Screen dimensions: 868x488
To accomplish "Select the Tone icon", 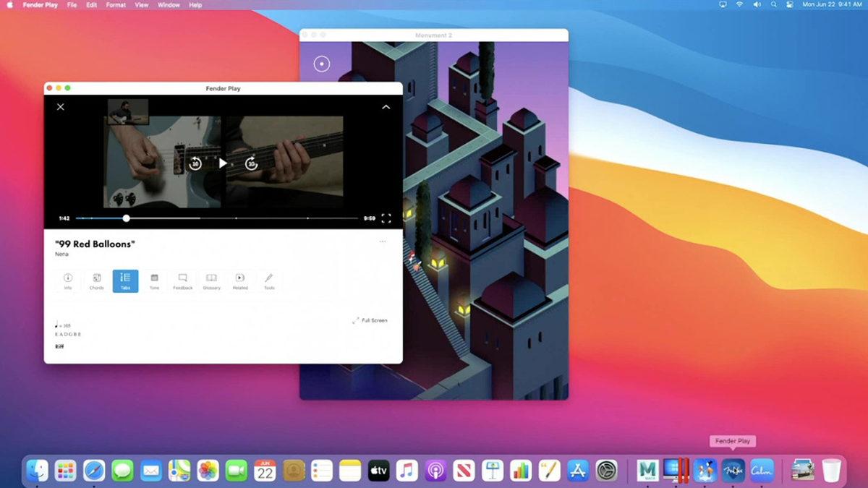I will (154, 281).
